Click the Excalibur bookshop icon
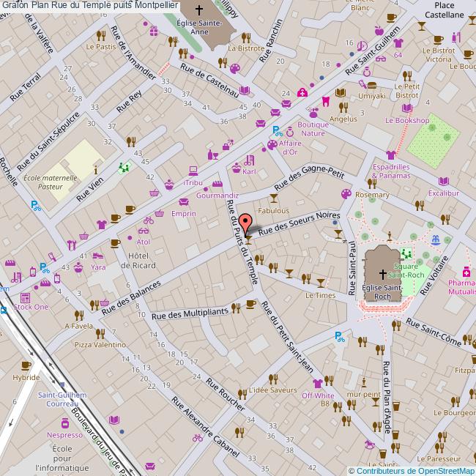This screenshot has width=476, height=476. 444,181
